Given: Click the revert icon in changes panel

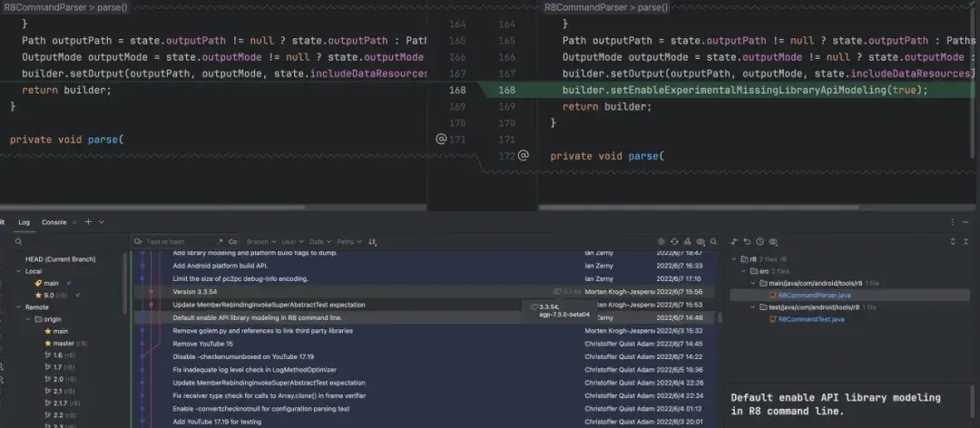Looking at the screenshot, I should tap(747, 242).
